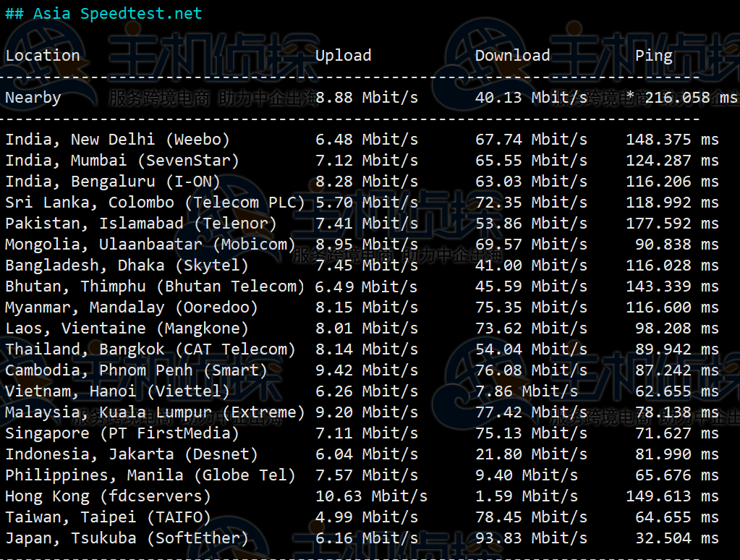
Task: Click the Upload column header
Action: [343, 56]
